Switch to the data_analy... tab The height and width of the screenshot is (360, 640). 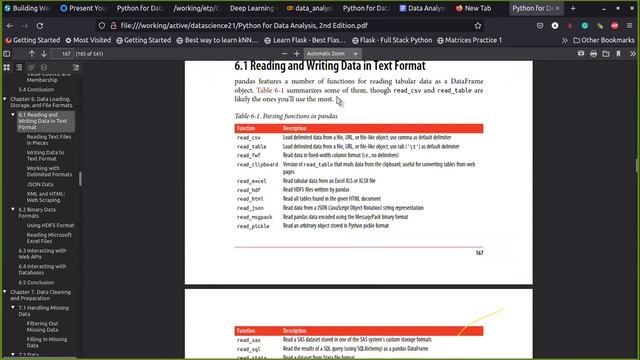(310, 8)
